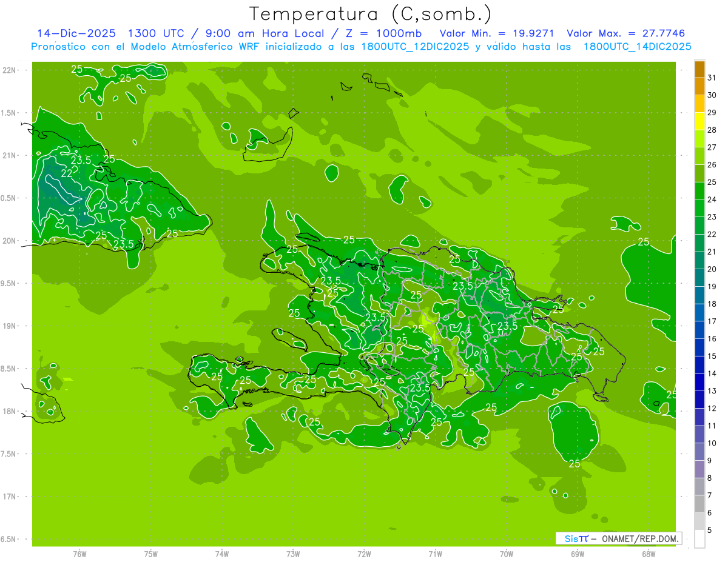This screenshot has height=562, width=728.
Task: Click the '20N' latitude axis label
Action: (10, 241)
